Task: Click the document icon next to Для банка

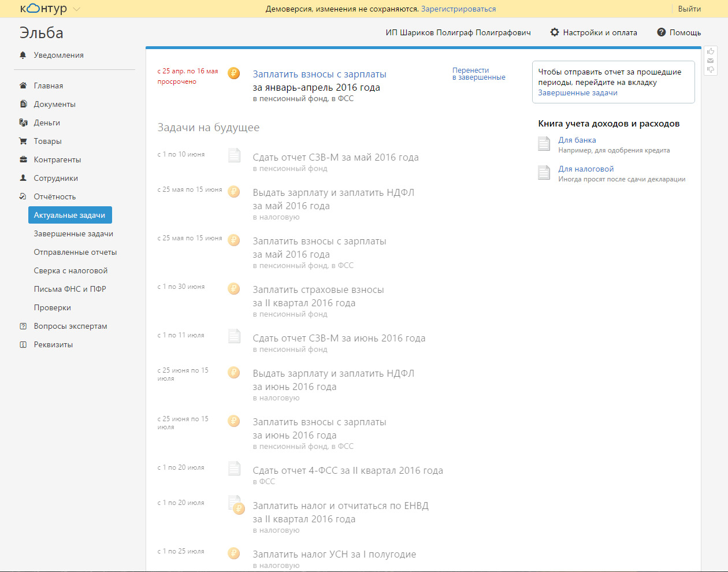Action: point(544,143)
